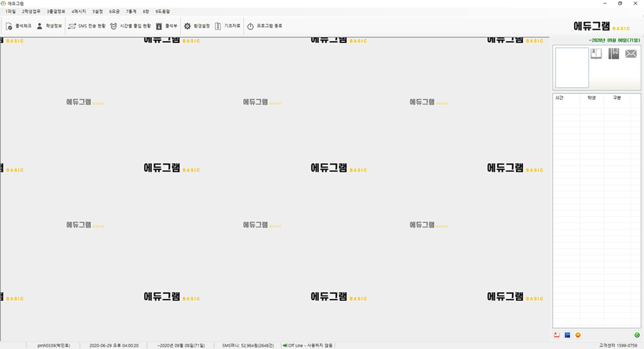
Task: Open the 출석체크 attendance check tool
Action: [18, 26]
